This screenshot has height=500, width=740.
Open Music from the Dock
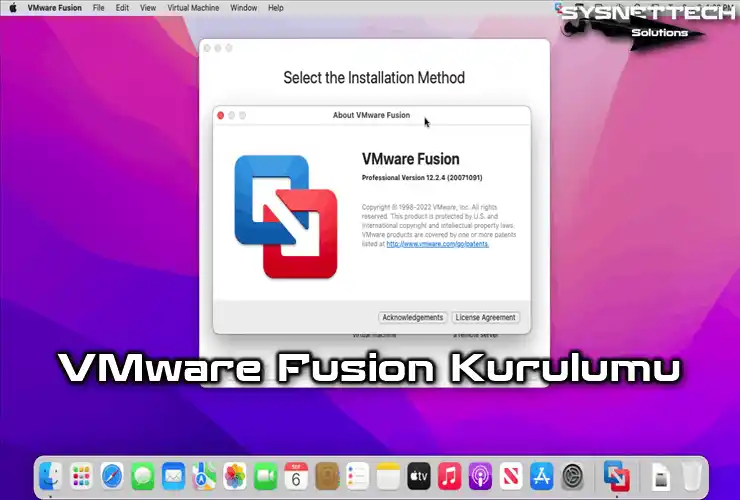(x=449, y=475)
